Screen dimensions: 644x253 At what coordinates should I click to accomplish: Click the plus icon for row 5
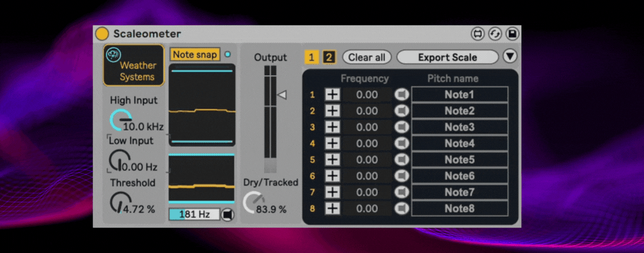(x=332, y=159)
